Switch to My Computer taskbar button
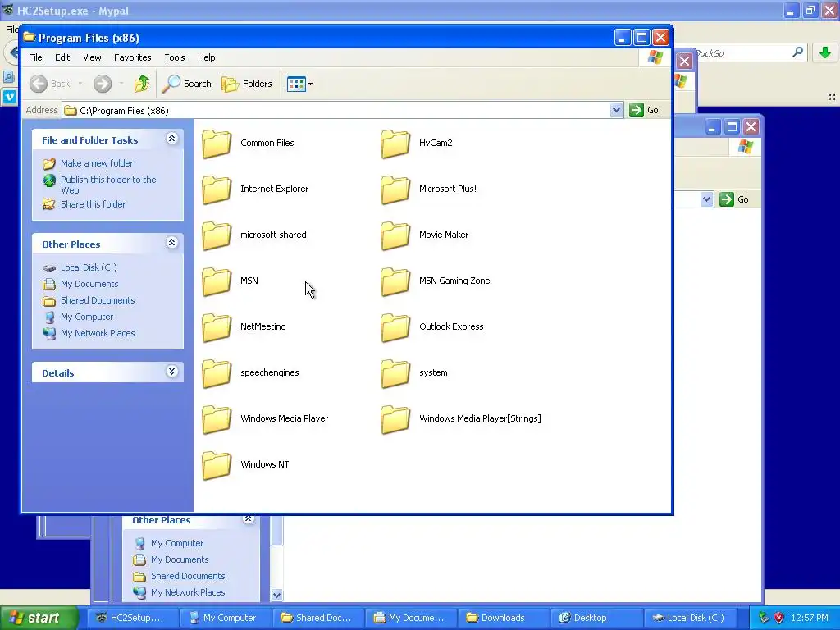 click(x=225, y=618)
